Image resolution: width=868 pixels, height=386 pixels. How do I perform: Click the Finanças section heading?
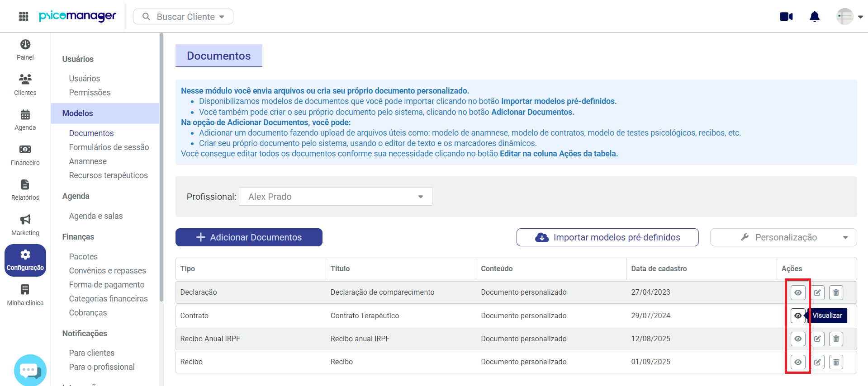78,237
